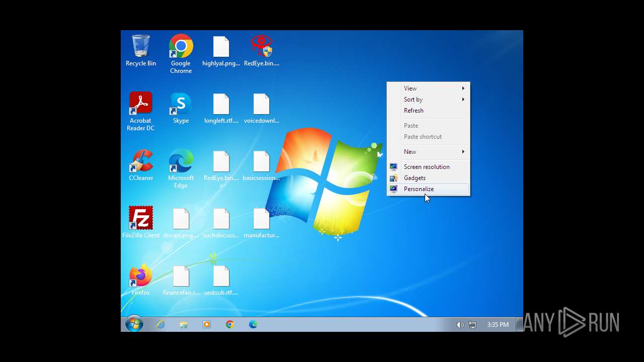Click the greyed-out Paste entry
Image resolution: width=644 pixels, height=362 pixels.
[x=428, y=126]
